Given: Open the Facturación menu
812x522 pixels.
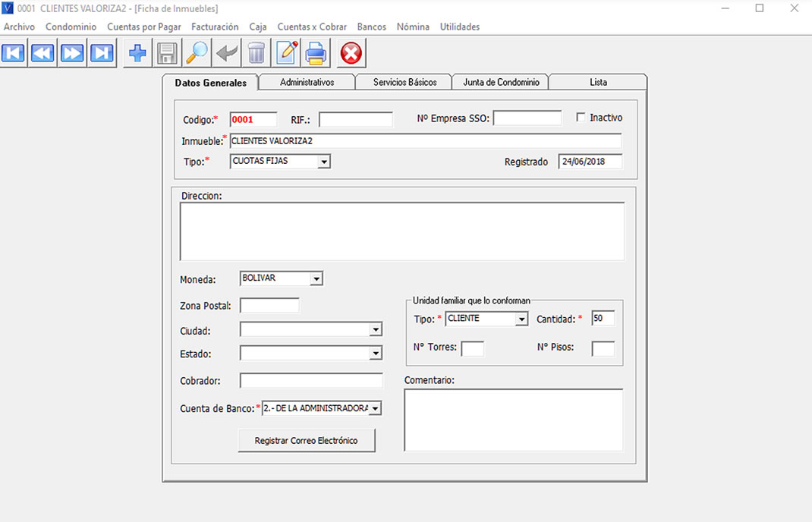Looking at the screenshot, I should point(215,27).
